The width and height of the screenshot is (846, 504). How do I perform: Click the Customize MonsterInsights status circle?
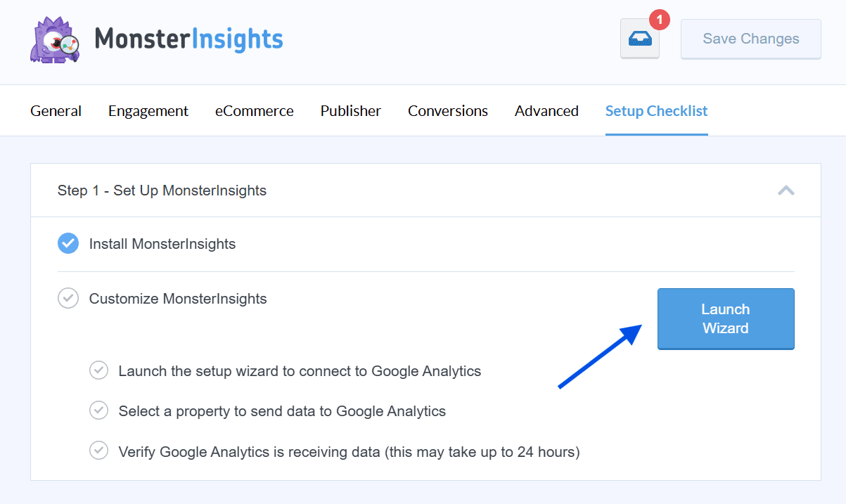(68, 298)
